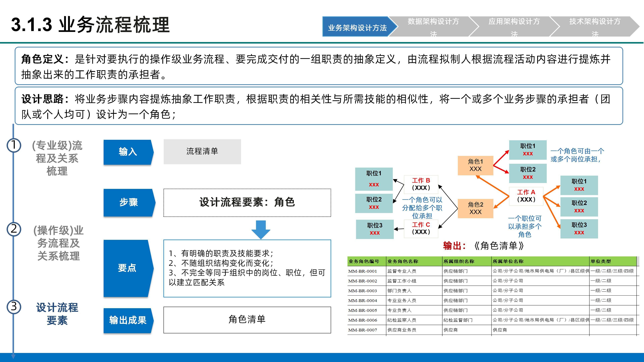
Task: Select the MM-BR-0001 table cell
Action: (366, 271)
